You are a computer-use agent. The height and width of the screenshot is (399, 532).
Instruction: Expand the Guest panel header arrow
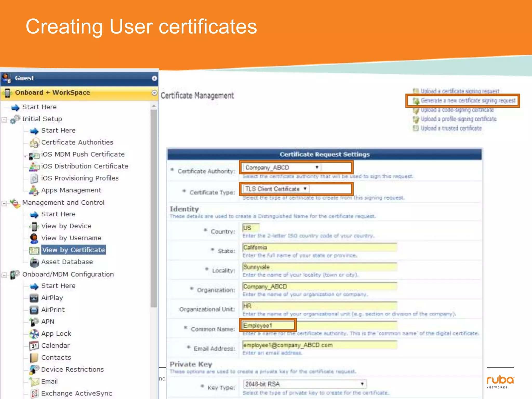pos(154,78)
